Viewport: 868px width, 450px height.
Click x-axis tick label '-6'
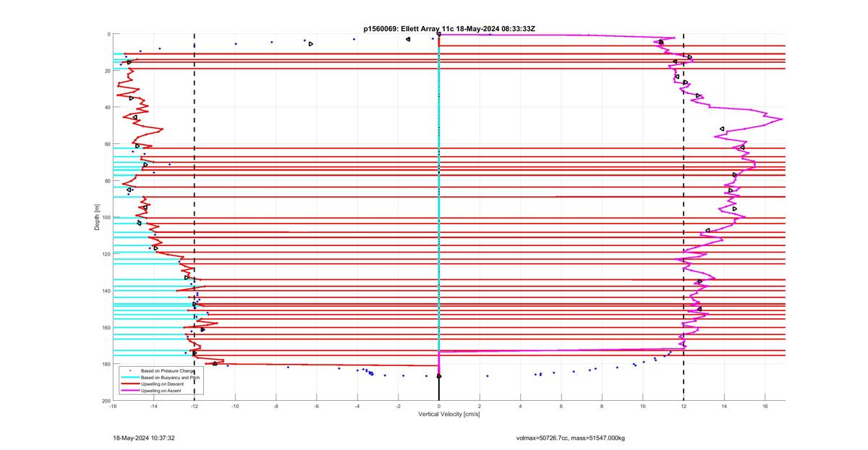pos(317,406)
